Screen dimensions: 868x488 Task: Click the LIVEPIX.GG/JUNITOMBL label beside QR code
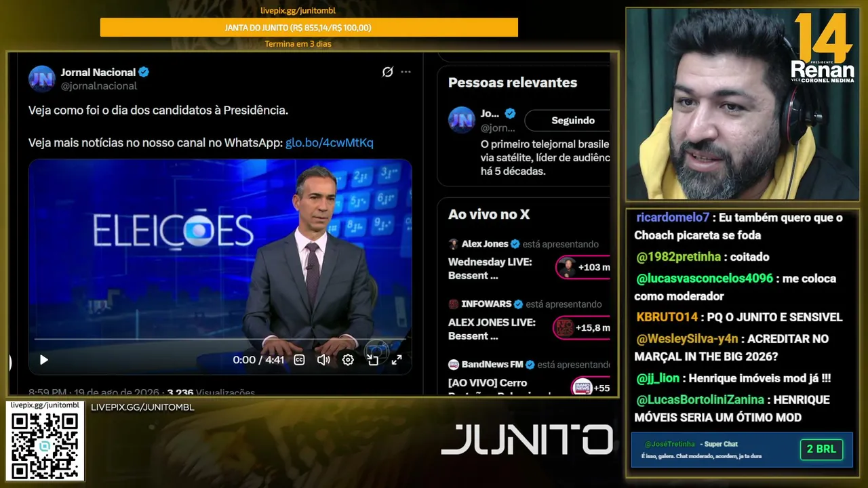[142, 407]
